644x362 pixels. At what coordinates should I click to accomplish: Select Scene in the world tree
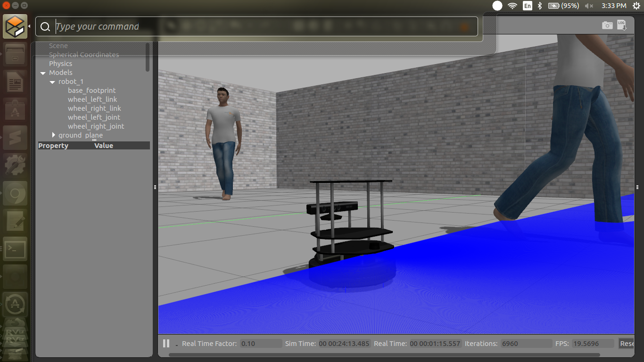tap(58, 46)
